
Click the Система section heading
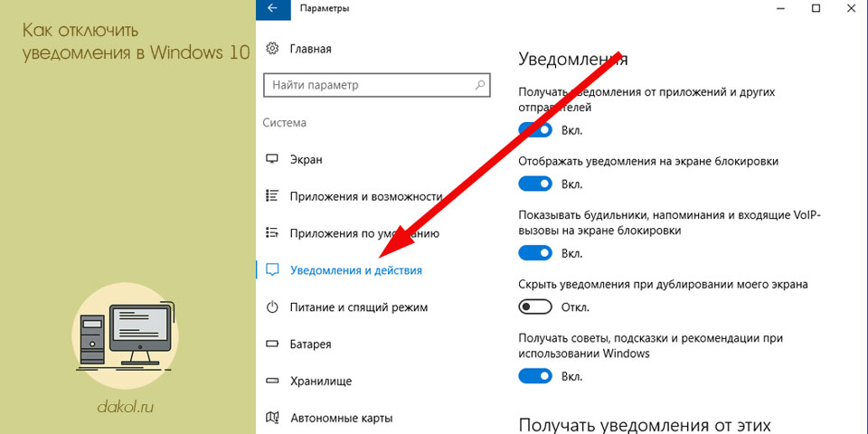point(285,123)
